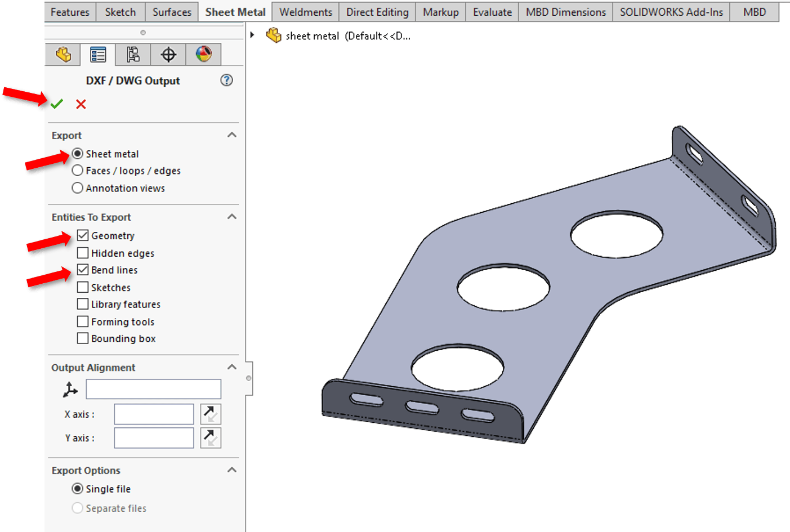The height and width of the screenshot is (532, 790).
Task: Click the X axis reverse direction icon
Action: pos(211,414)
